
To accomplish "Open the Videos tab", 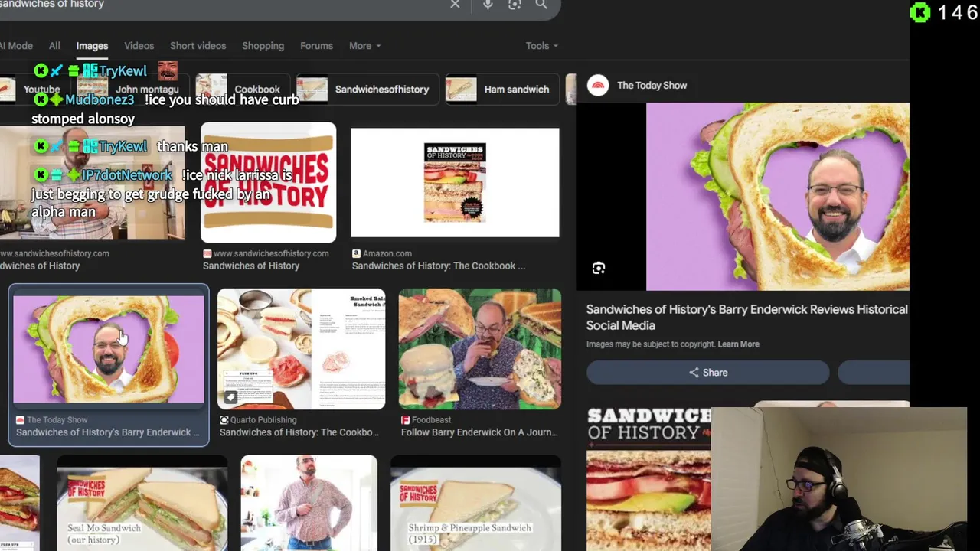I will pos(139,46).
